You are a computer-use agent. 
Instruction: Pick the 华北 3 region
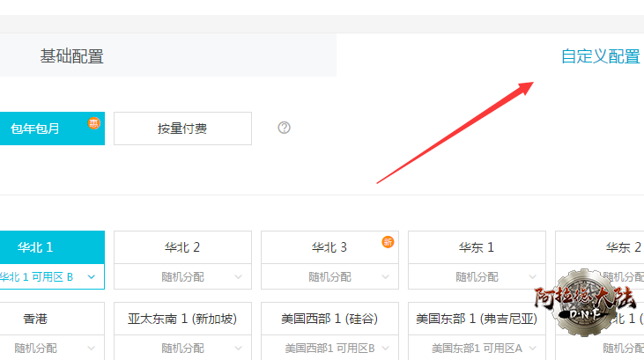click(329, 247)
